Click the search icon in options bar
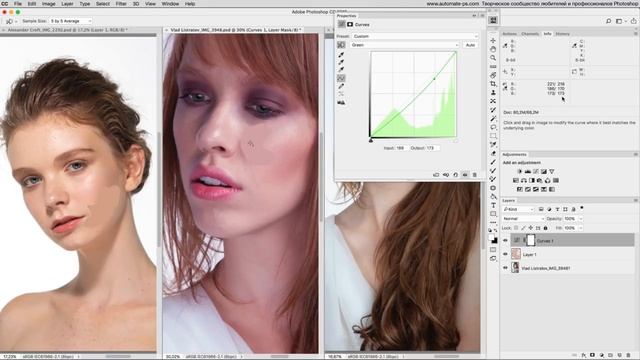 [x=608, y=21]
